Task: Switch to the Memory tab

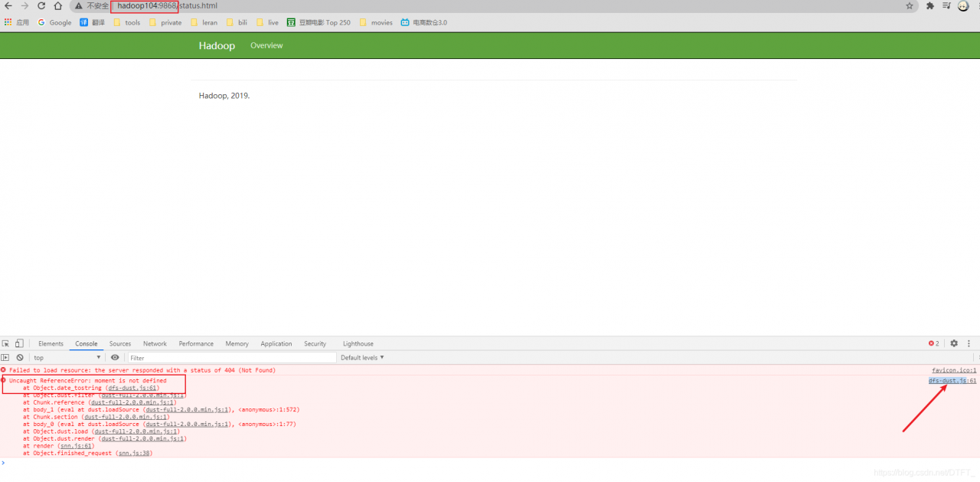Action: (237, 344)
